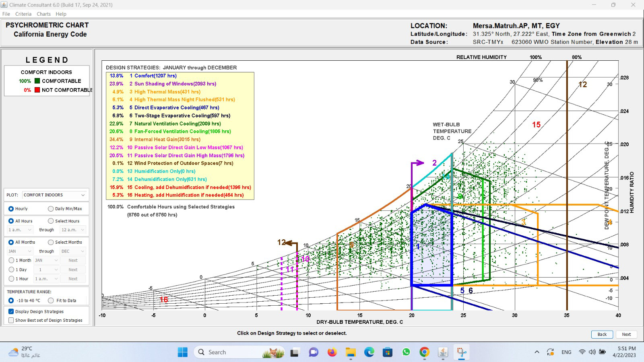This screenshot has height=362, width=644.
Task: Choose the Fit to Data temperature range
Action: click(51, 300)
